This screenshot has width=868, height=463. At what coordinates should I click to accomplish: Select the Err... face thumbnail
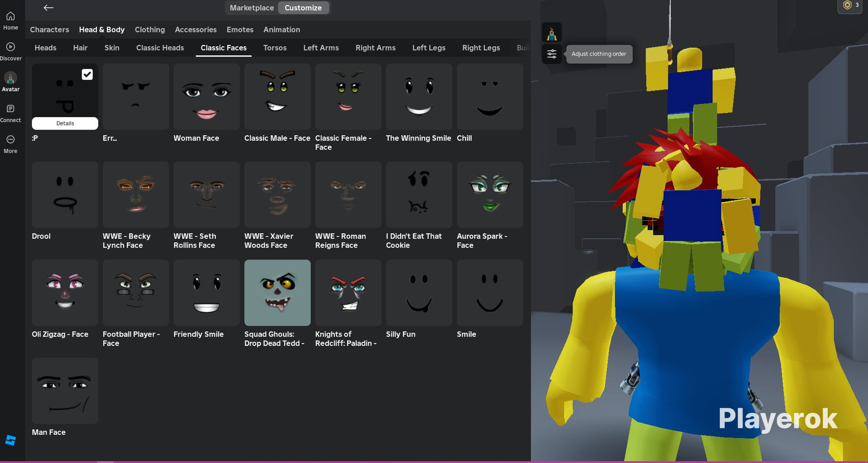136,97
